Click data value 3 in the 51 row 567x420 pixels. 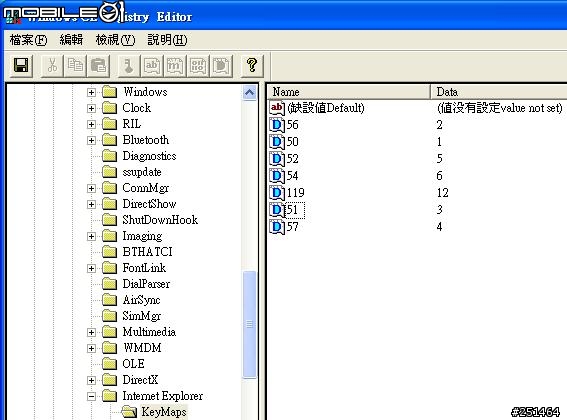[x=439, y=210]
